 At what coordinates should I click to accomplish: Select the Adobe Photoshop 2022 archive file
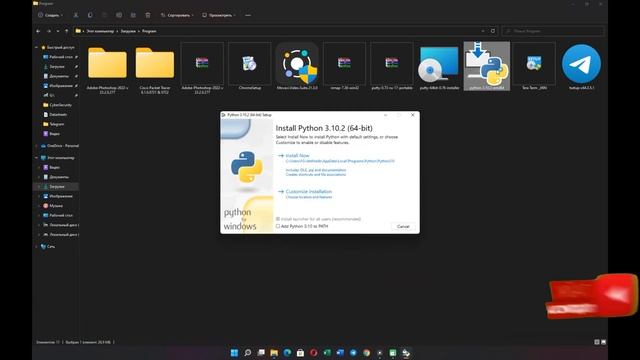pyautogui.click(x=202, y=69)
